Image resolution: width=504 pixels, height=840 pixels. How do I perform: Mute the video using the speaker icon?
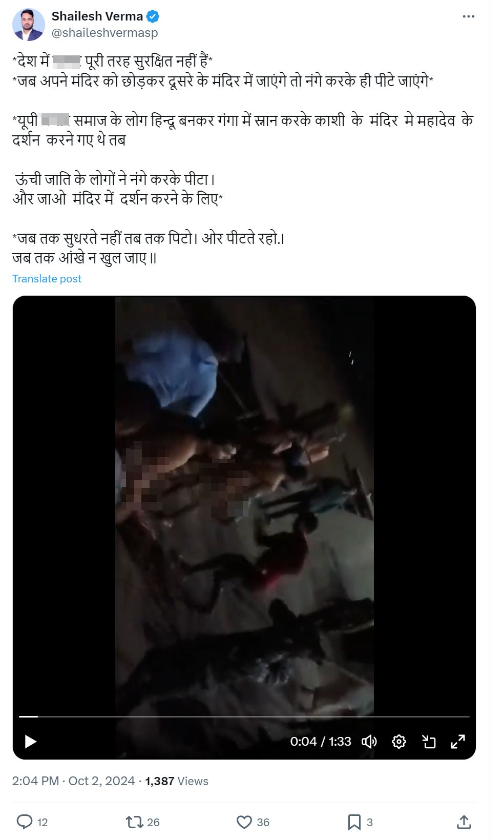369,742
